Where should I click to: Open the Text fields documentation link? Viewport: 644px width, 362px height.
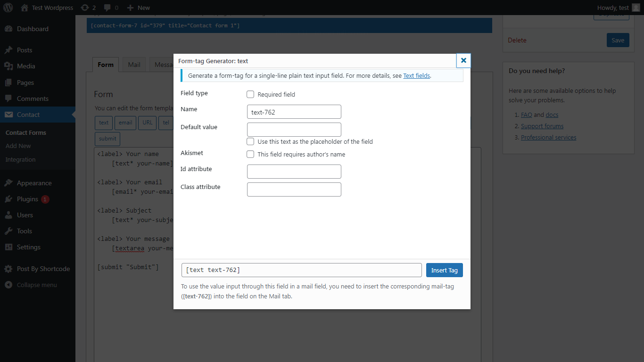417,75
